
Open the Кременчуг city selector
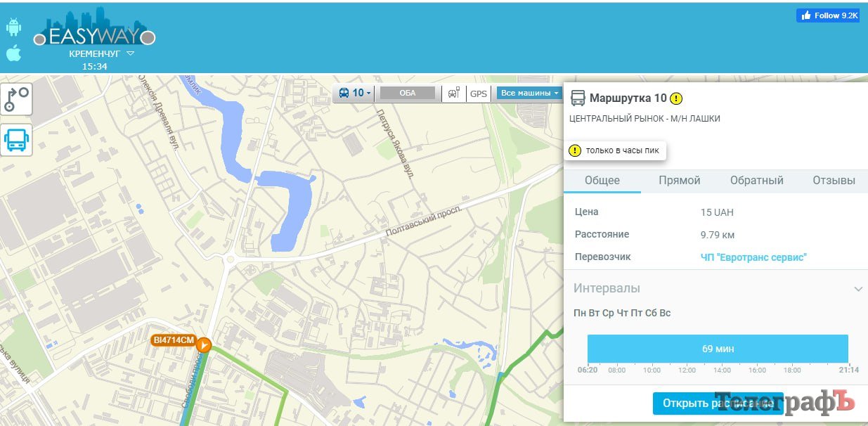(x=101, y=53)
